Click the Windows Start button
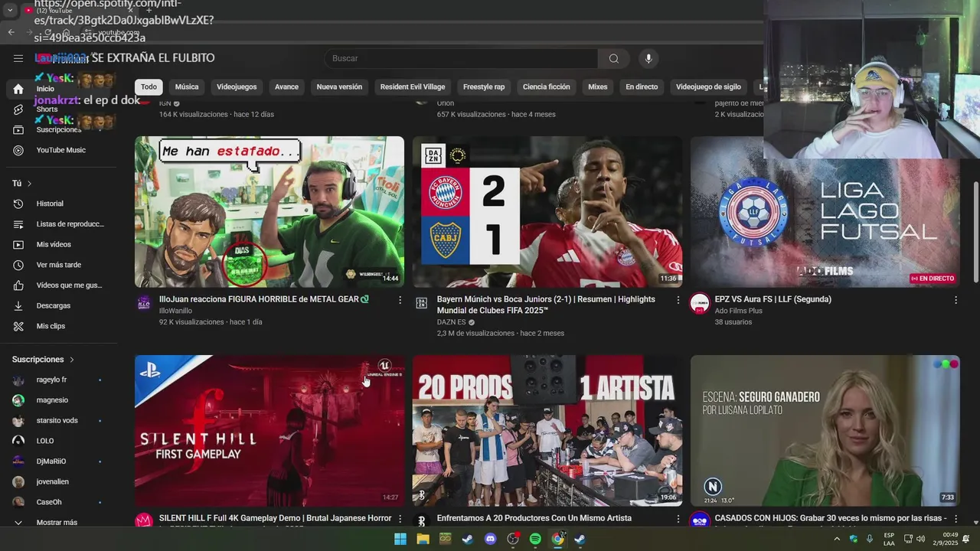980x551 pixels. pos(400,540)
